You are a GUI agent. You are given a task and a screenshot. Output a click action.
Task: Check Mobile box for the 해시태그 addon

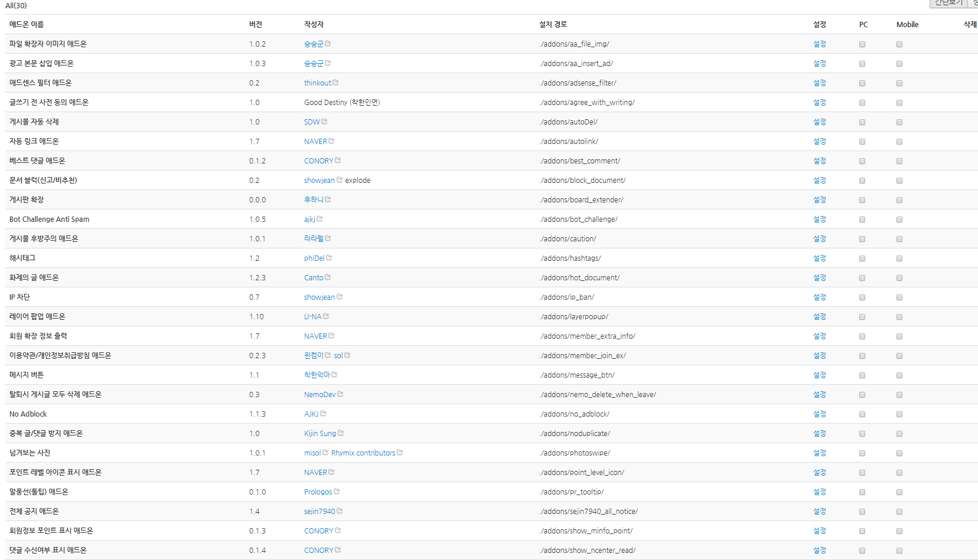tap(899, 258)
